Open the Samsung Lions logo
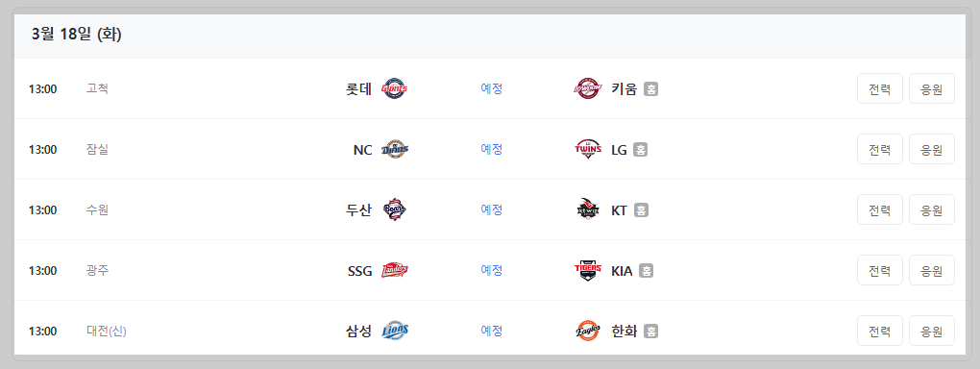Image resolution: width=980 pixels, height=369 pixels. click(394, 331)
